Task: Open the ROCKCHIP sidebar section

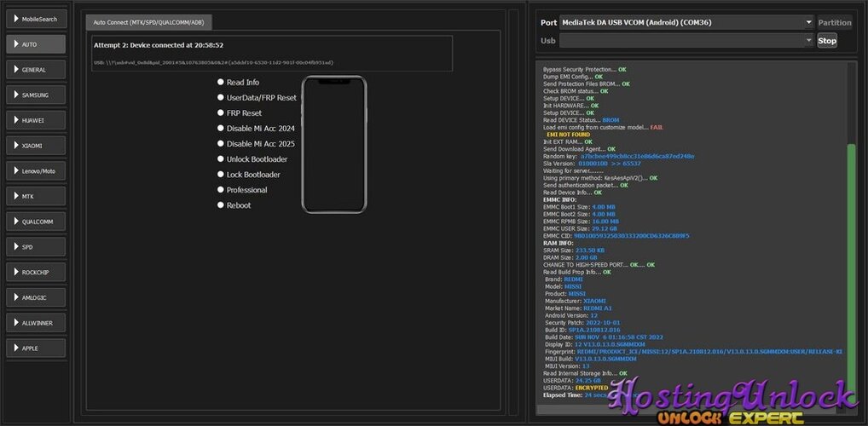Action: (x=36, y=272)
